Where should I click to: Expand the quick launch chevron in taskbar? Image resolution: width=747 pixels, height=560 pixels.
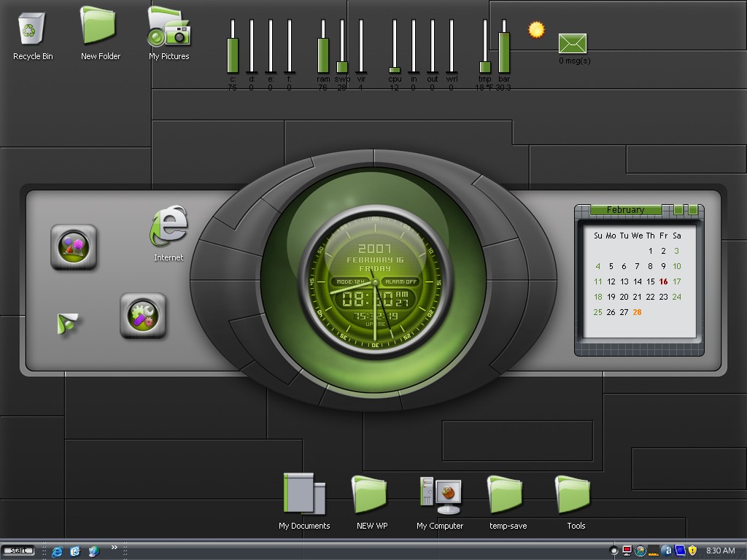115,547
